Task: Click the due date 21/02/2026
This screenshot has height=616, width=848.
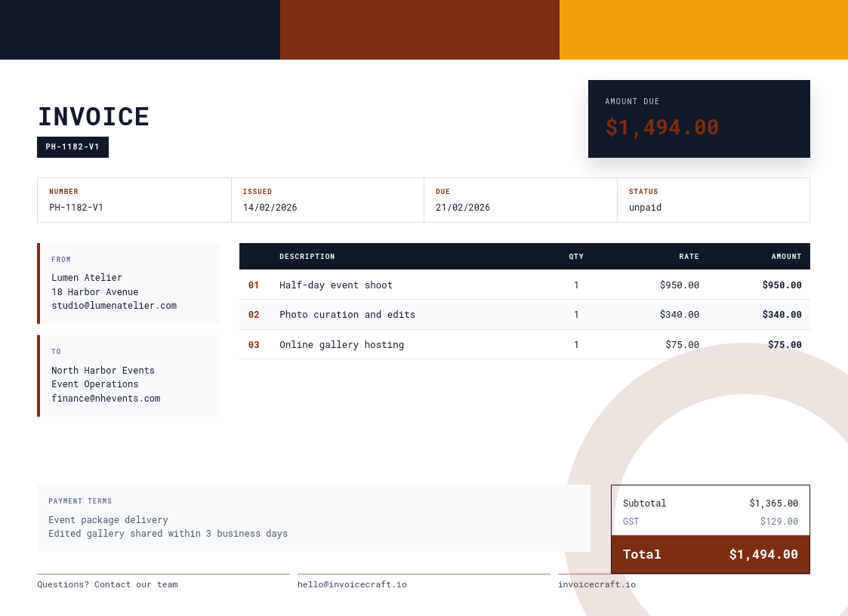Action: [463, 207]
